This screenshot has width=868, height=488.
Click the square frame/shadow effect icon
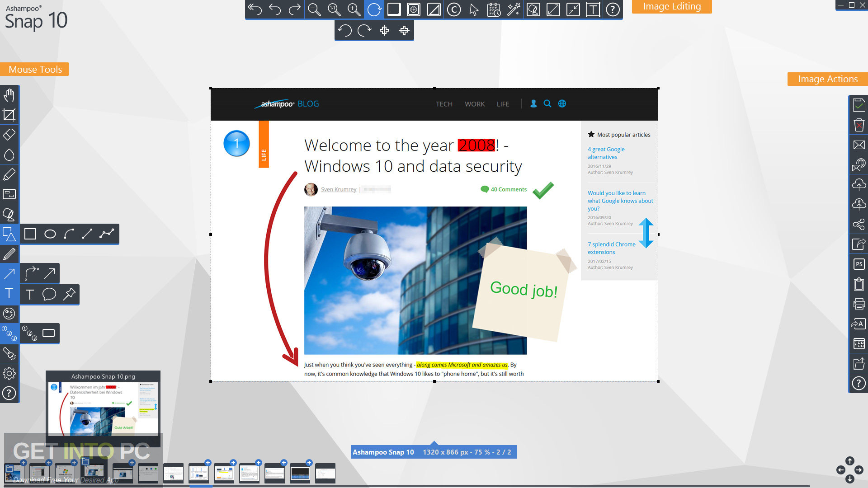(x=394, y=9)
